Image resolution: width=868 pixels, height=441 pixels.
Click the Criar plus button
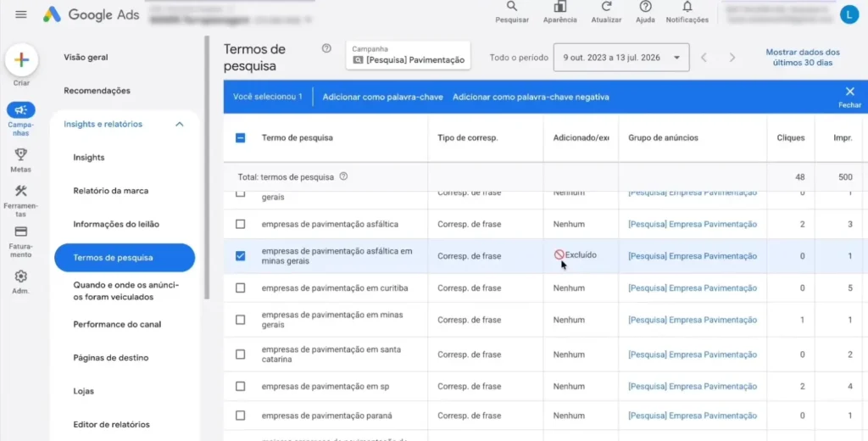coord(21,60)
